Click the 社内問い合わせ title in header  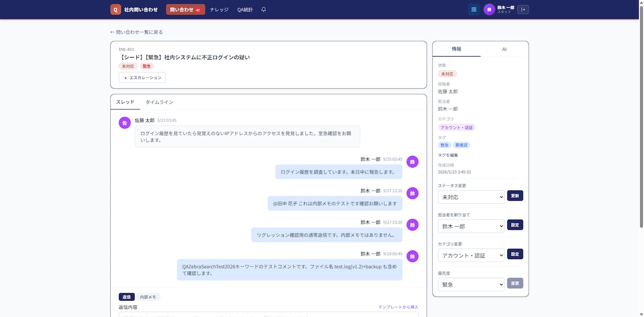pyautogui.click(x=141, y=10)
